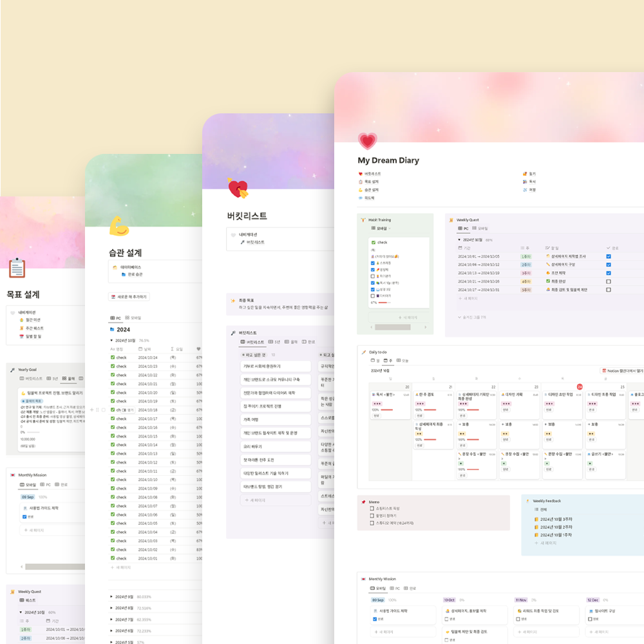
Task: Check the 완료 box on the first 10 Oct card
Action: click(x=447, y=619)
